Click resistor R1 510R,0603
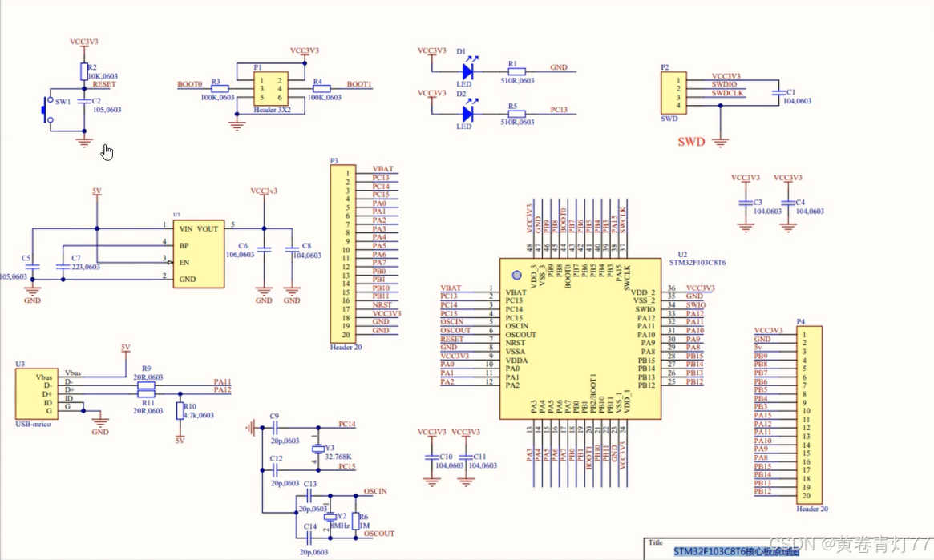 516,71
